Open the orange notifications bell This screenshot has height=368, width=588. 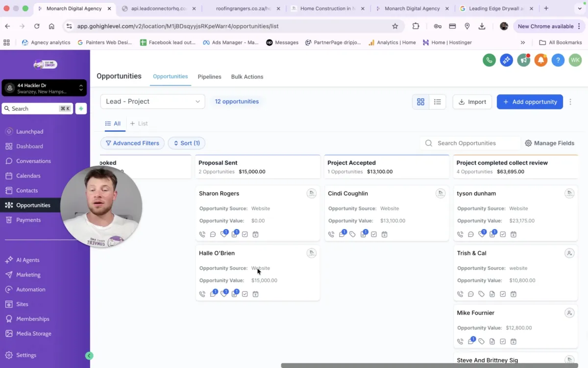point(540,60)
